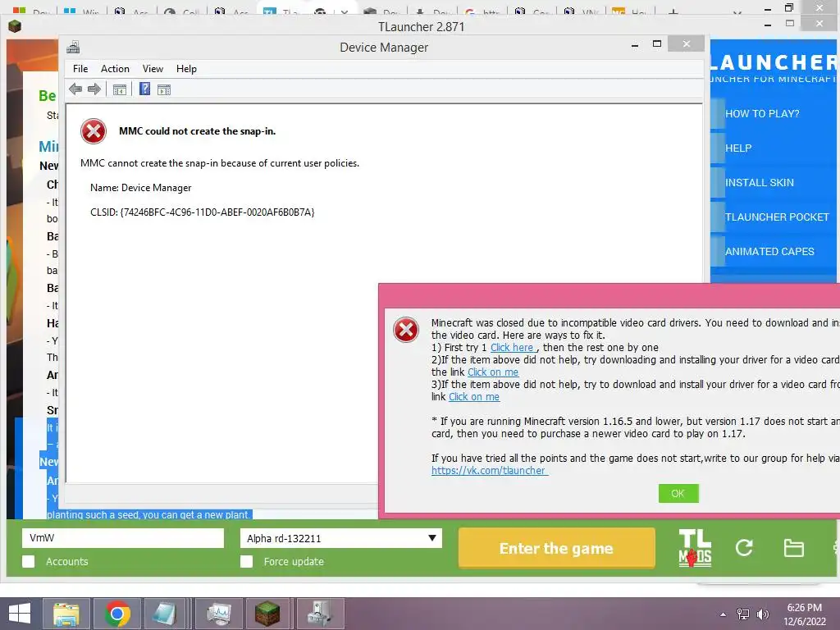Viewport: 840px width, 630px height.
Task: Click the VmW username input field
Action: (123, 538)
